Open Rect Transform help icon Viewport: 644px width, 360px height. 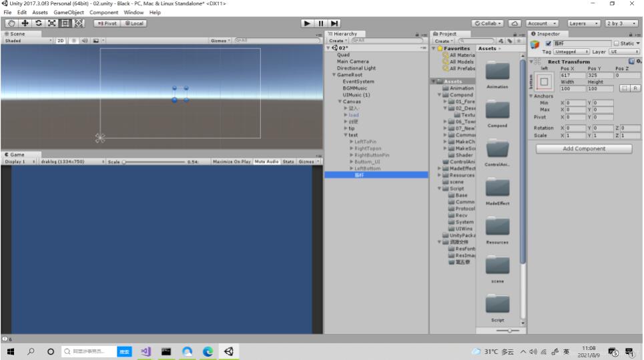click(632, 61)
